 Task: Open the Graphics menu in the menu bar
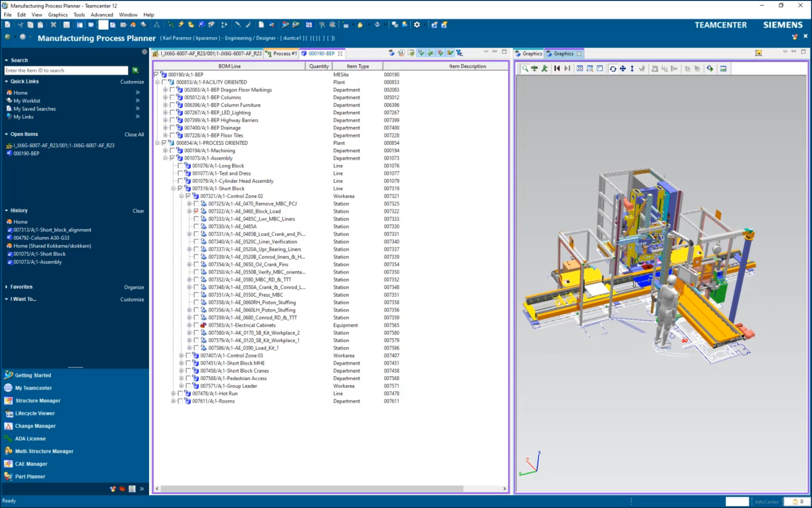click(x=58, y=14)
